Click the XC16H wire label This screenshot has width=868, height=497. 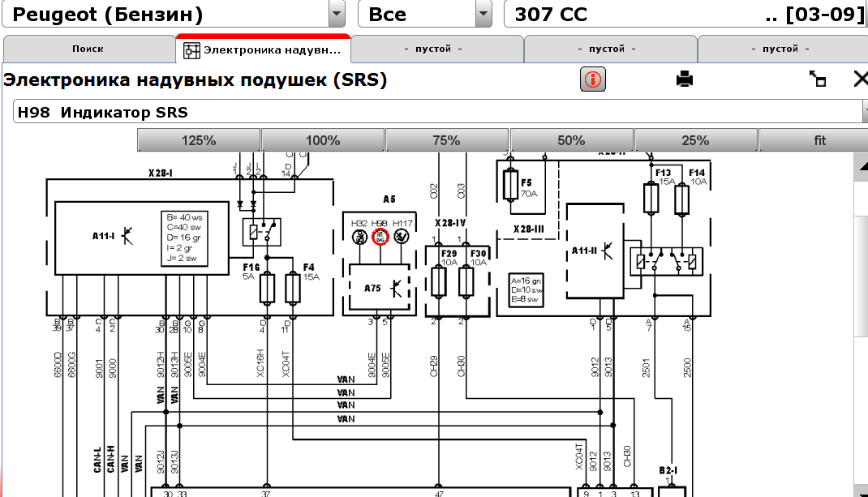tap(260, 363)
